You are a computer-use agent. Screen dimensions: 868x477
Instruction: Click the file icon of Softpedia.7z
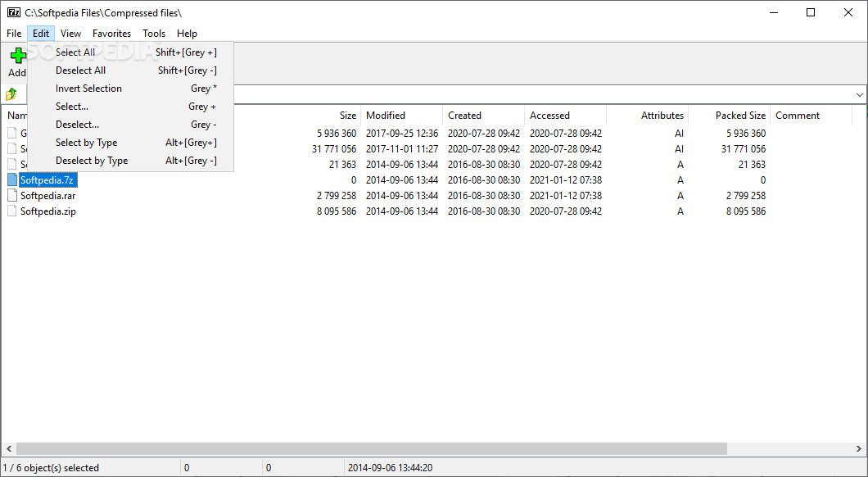[12, 179]
